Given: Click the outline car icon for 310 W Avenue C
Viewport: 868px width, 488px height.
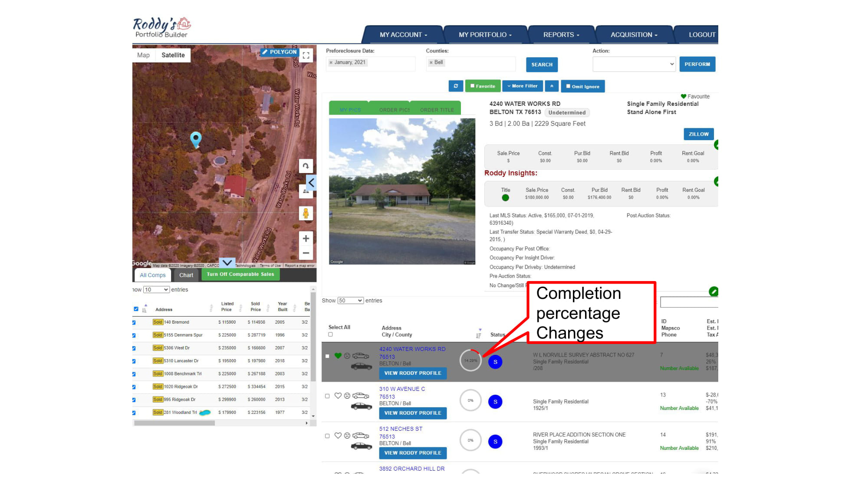Looking at the screenshot, I should coord(361,396).
